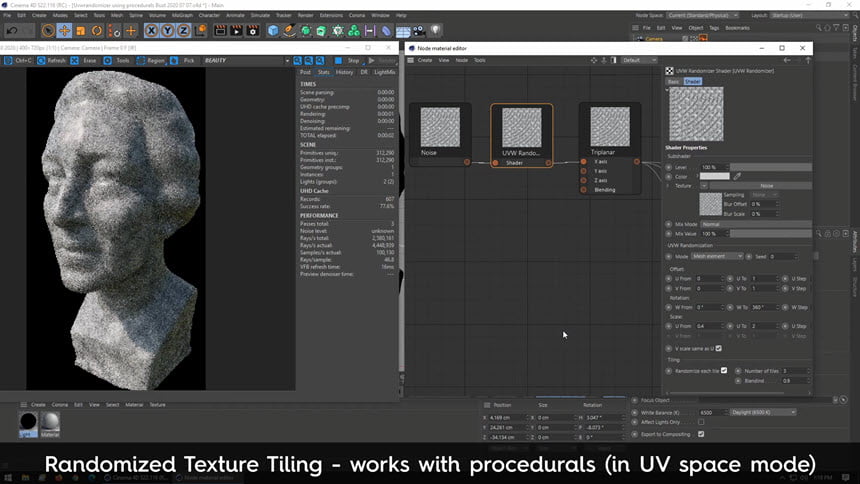860x484 pixels.
Task: Toggle V scale same as U checkbox
Action: click(718, 348)
